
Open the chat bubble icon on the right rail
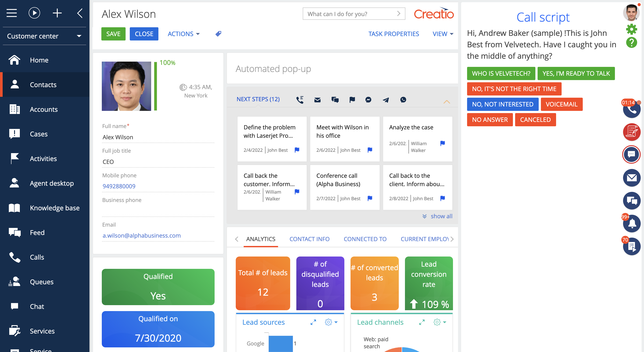(631, 154)
